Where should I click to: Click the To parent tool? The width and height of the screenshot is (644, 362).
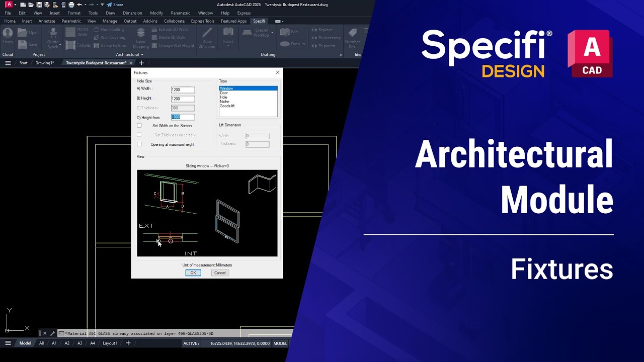pyautogui.click(x=324, y=46)
